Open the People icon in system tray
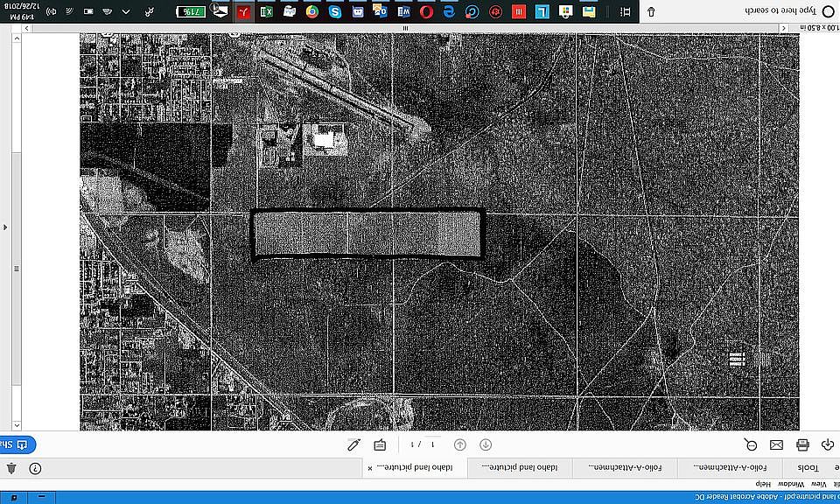The height and width of the screenshot is (504, 840). (150, 11)
